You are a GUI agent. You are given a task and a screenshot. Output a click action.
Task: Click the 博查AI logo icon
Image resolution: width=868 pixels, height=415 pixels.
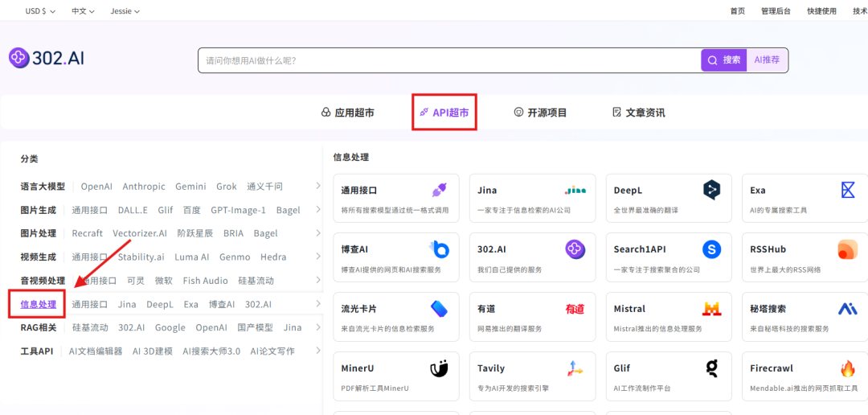coord(439,249)
